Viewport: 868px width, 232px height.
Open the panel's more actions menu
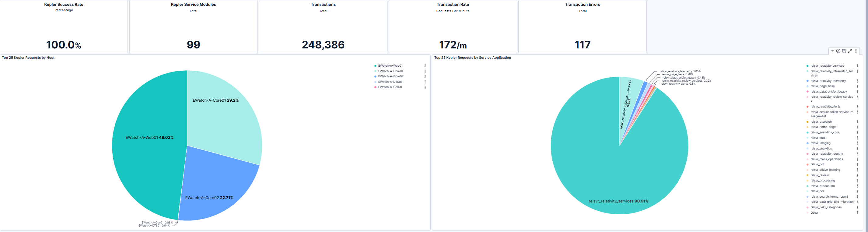(856, 51)
